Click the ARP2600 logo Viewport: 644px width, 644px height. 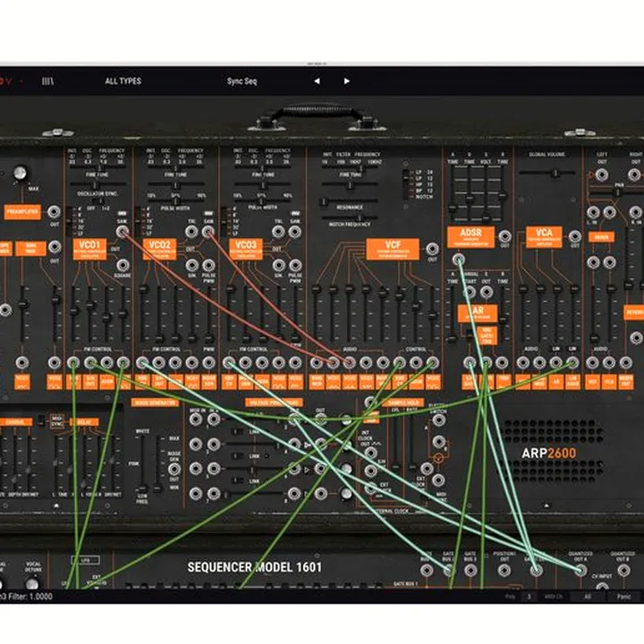point(548,453)
